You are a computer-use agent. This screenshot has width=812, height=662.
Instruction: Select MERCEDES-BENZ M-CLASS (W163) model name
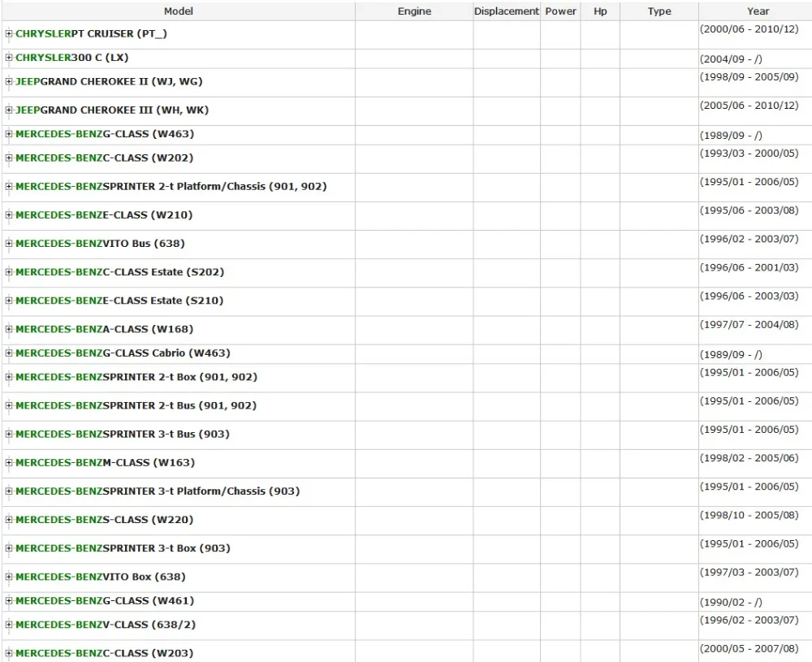pyautogui.click(x=105, y=462)
